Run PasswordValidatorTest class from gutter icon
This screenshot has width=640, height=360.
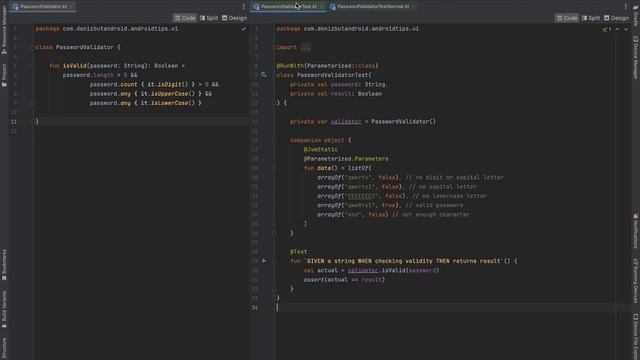(264, 75)
